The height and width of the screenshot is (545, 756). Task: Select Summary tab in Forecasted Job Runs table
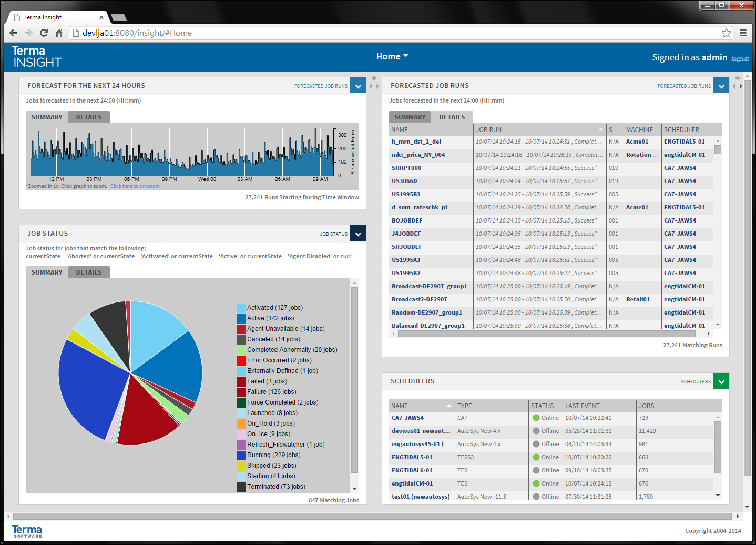pyautogui.click(x=410, y=117)
